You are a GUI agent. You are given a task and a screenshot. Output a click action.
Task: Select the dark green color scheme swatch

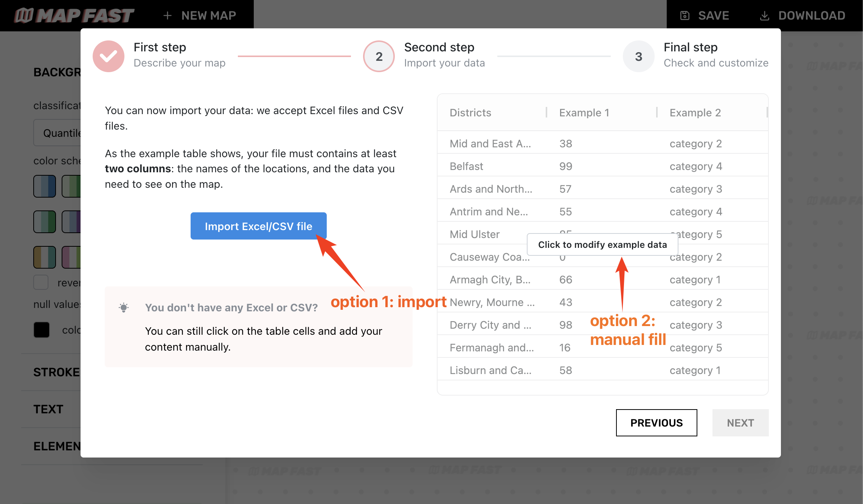[45, 222]
